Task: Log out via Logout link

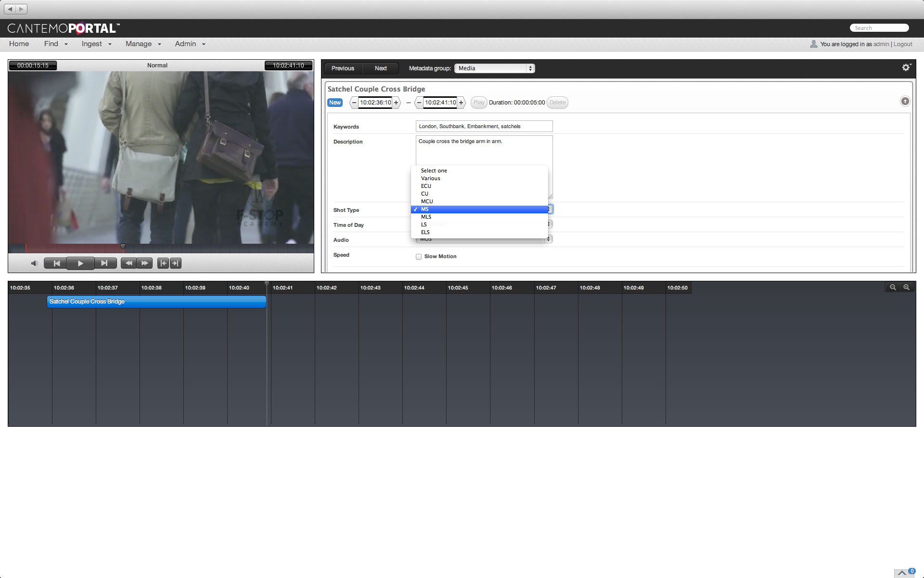Action: tap(903, 44)
